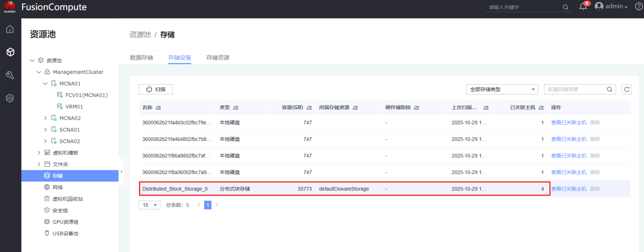
Task: Open the 全部存储类型 dropdown
Action: [x=502, y=89]
